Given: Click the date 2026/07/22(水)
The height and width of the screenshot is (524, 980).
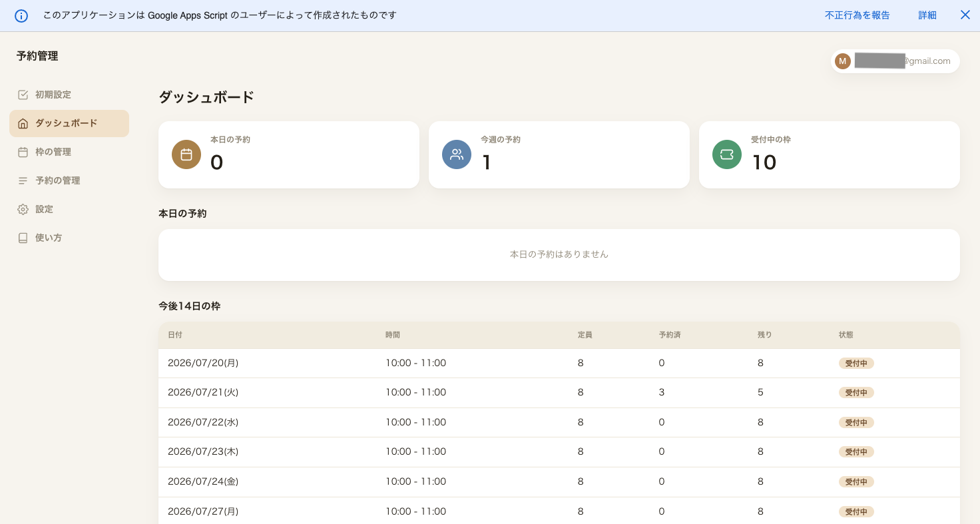Looking at the screenshot, I should click(x=203, y=422).
